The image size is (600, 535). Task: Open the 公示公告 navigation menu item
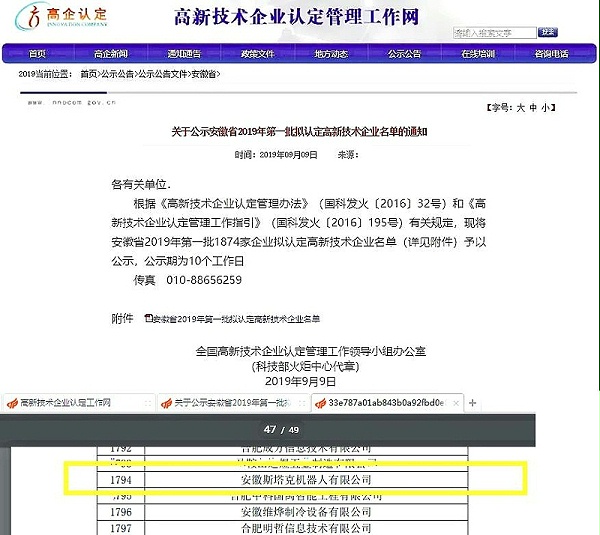click(404, 54)
